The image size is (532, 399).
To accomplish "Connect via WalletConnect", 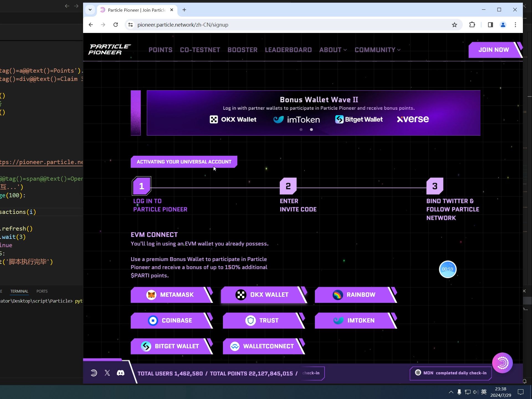I will pyautogui.click(x=264, y=346).
